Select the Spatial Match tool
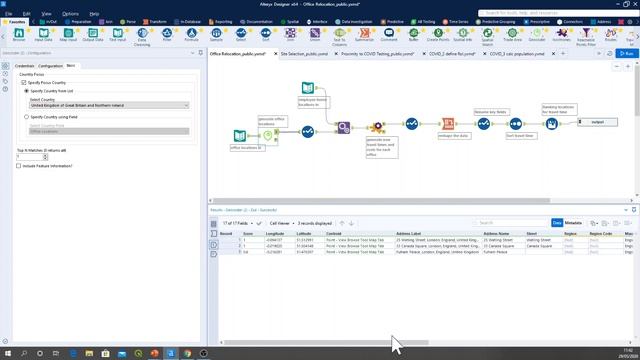The height and width of the screenshot is (360, 640). click(487, 36)
